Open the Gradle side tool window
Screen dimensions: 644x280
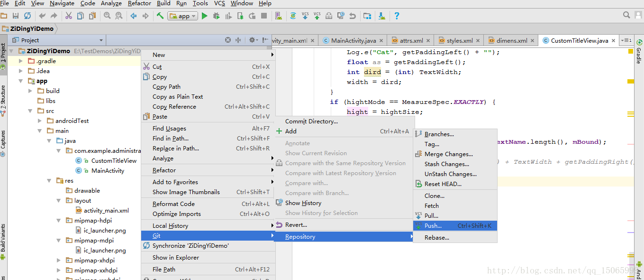pyautogui.click(x=639, y=52)
